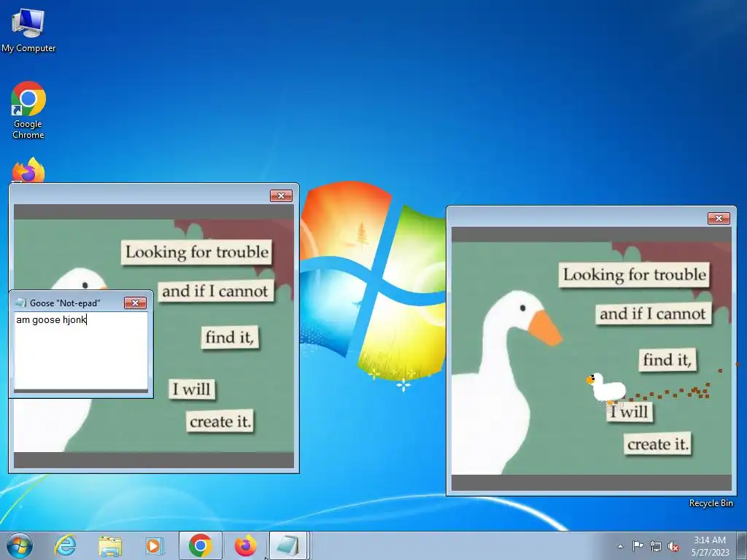This screenshot has width=747, height=560.
Task: Launch Windows Media Player from the taskbar
Action: tap(155, 545)
